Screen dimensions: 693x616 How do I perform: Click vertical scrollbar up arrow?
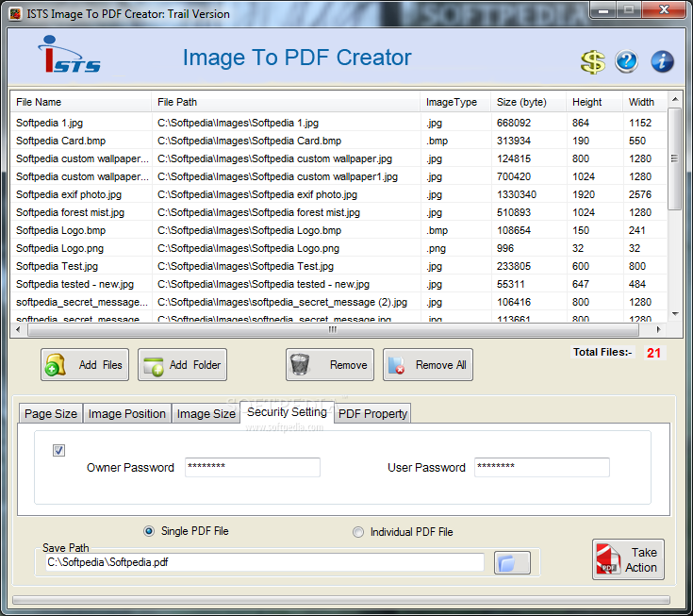point(675,99)
